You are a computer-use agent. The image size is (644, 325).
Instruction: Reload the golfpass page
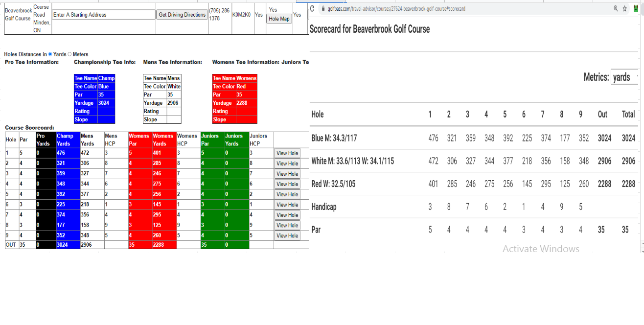pos(312,9)
